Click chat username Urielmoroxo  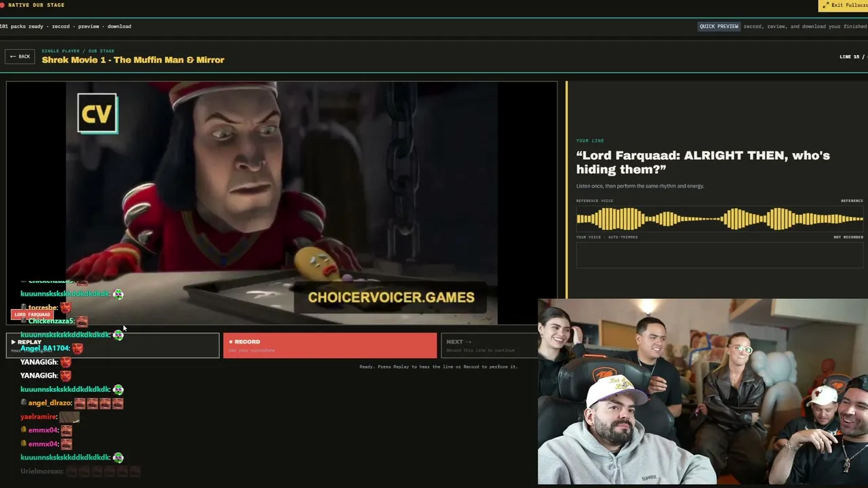point(42,471)
